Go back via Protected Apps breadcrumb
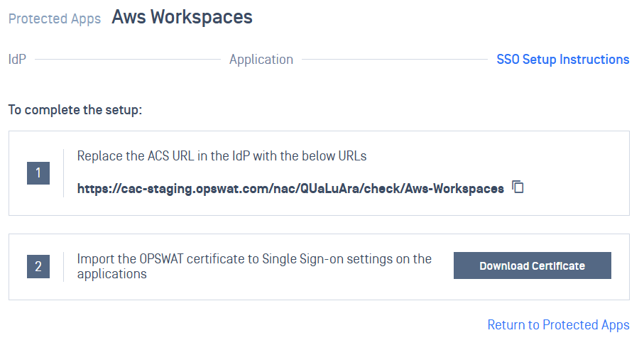The height and width of the screenshot is (345, 644). [x=55, y=19]
